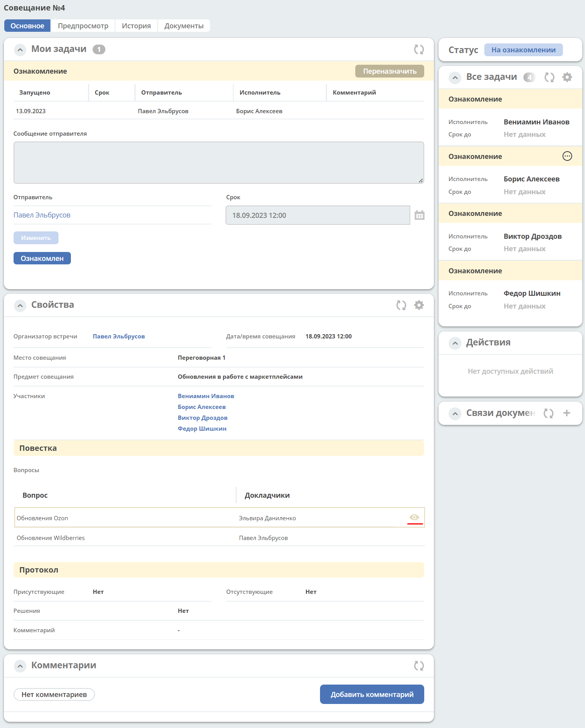This screenshot has width=585, height=728.
Task: Collapse the Комментарии section
Action: coord(20,666)
